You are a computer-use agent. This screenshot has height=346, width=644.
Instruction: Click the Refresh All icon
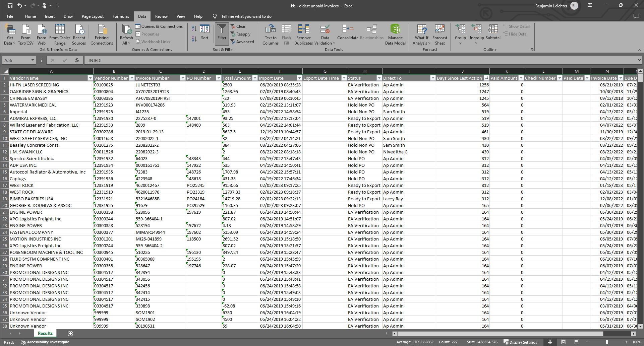coord(126,35)
